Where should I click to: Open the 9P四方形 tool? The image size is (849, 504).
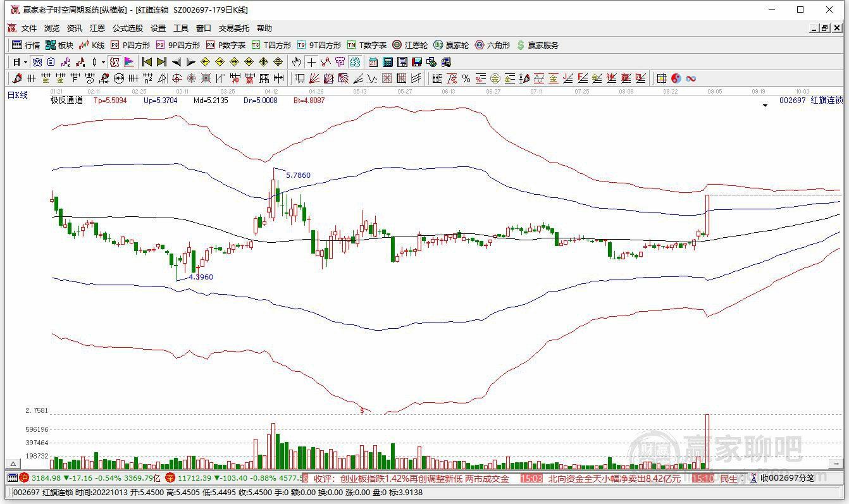pyautogui.click(x=178, y=45)
